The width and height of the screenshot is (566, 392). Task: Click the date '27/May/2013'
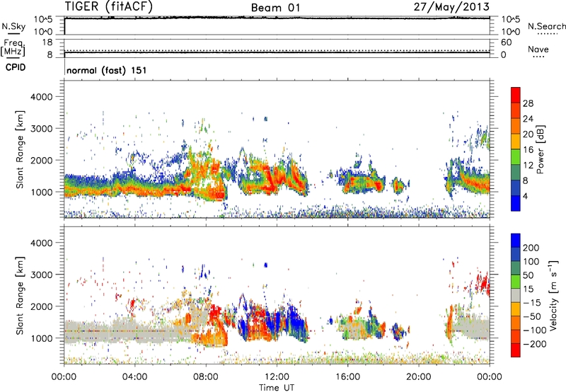pyautogui.click(x=451, y=7)
